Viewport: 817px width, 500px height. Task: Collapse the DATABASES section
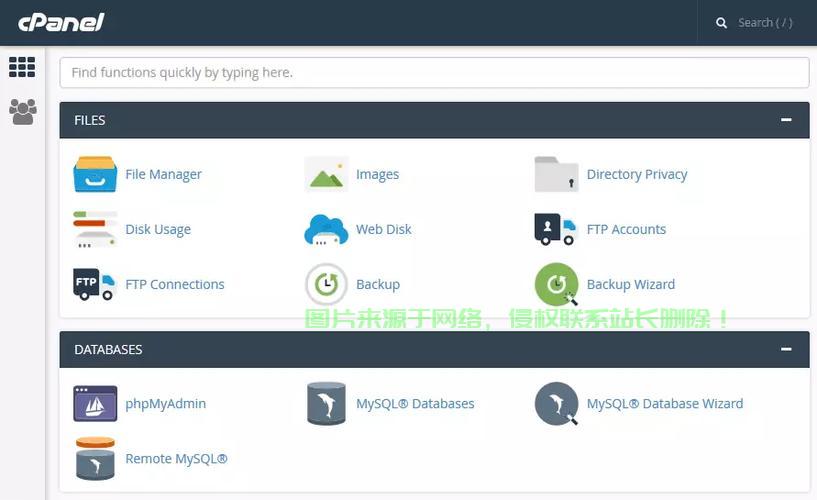[786, 349]
